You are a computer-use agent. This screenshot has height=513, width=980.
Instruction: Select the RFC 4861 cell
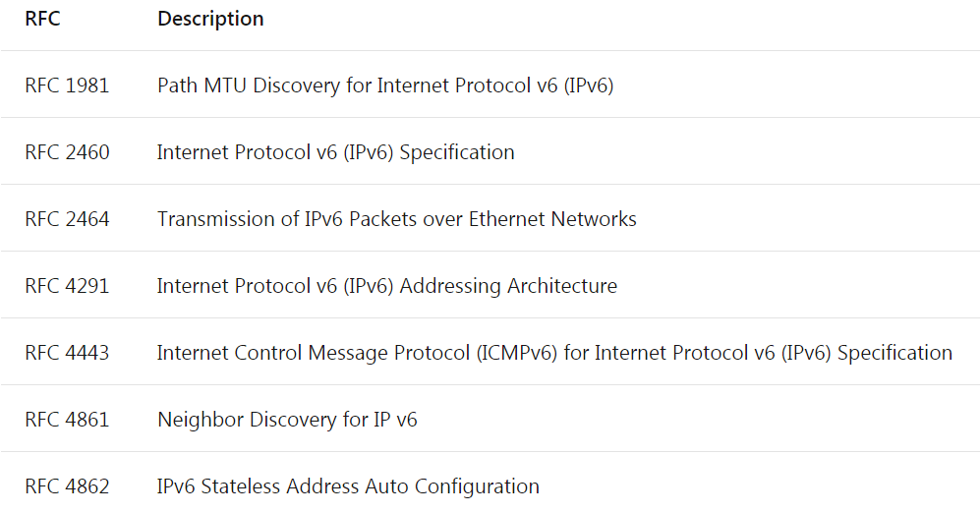67,420
